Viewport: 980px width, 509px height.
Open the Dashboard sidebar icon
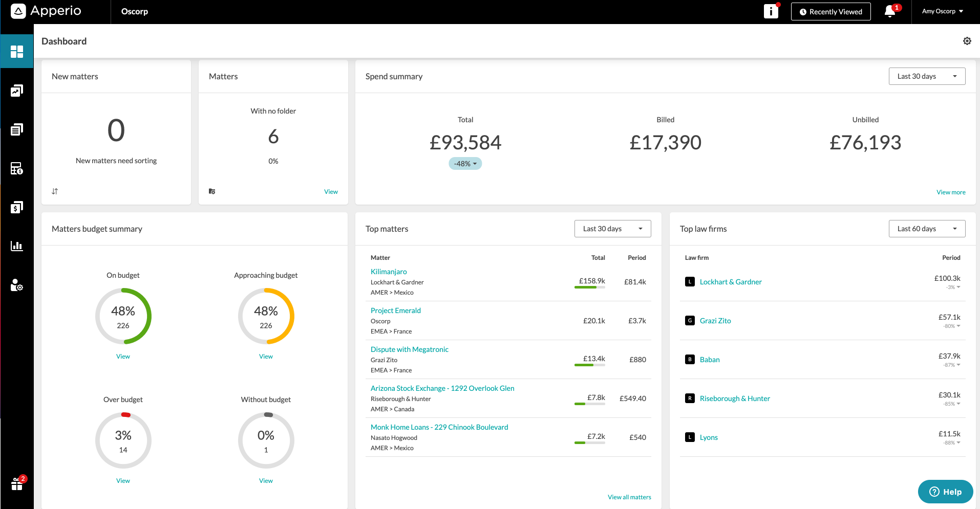coord(17,51)
